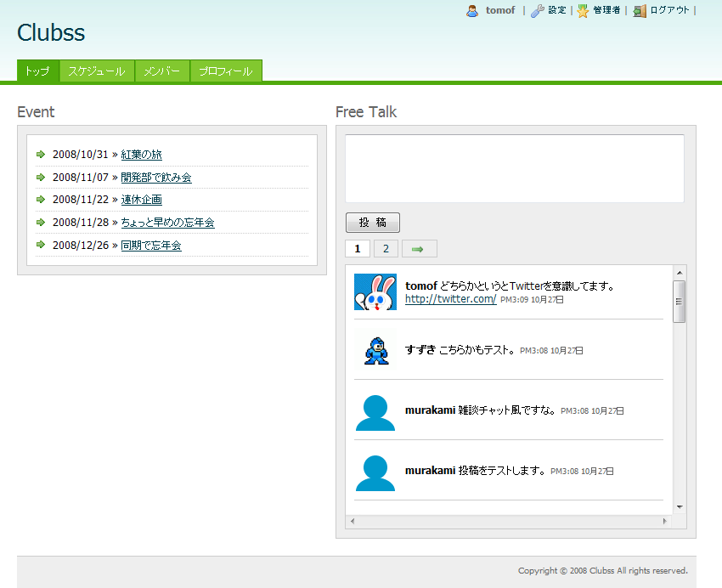Open the 同期で忘年会 event link

pos(151,246)
